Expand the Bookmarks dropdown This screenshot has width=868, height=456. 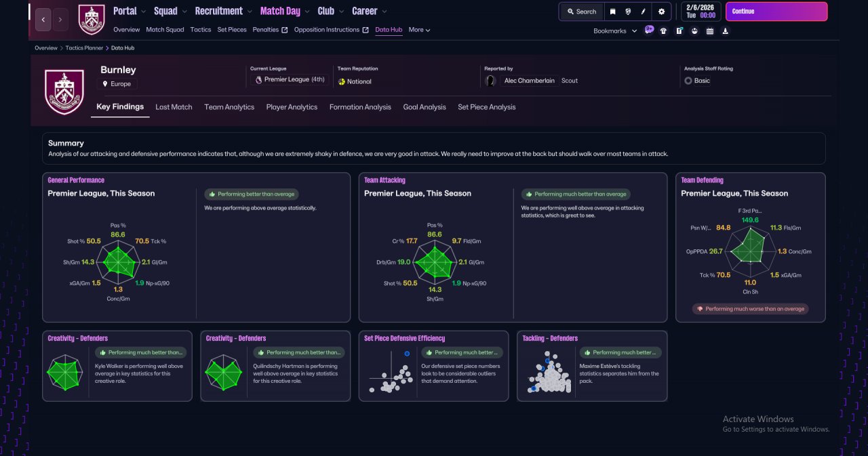pyautogui.click(x=615, y=31)
